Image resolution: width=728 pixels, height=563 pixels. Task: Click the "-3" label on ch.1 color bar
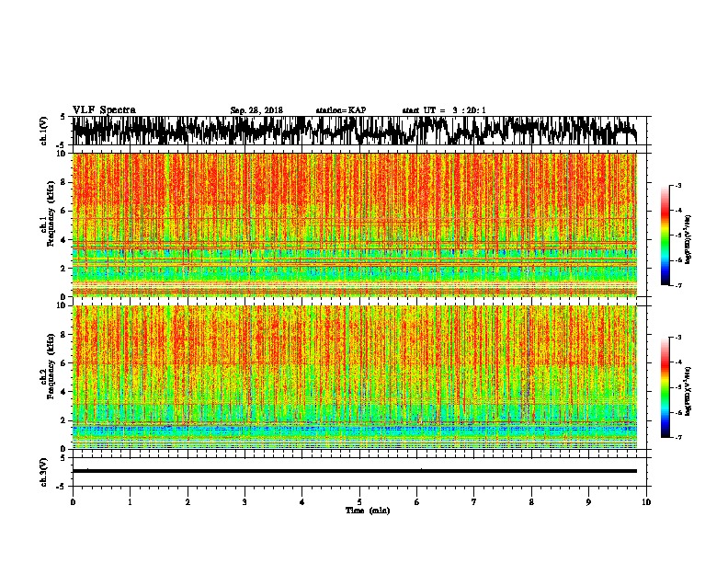point(678,186)
